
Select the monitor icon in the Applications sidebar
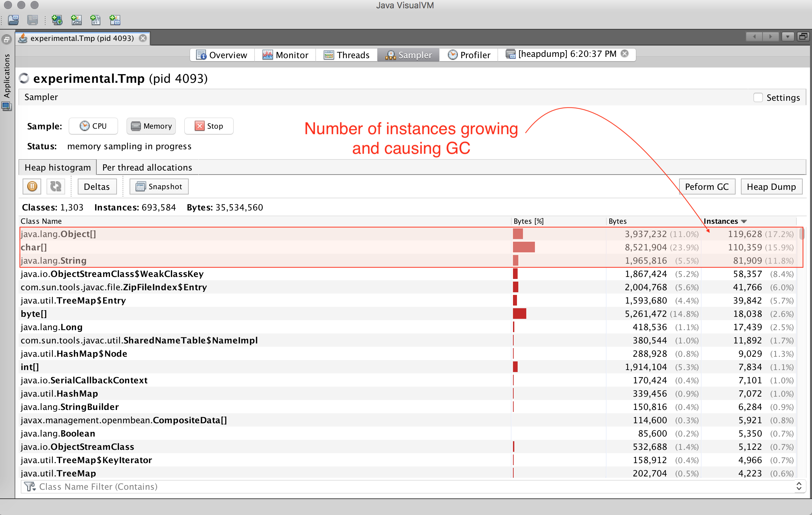6,107
